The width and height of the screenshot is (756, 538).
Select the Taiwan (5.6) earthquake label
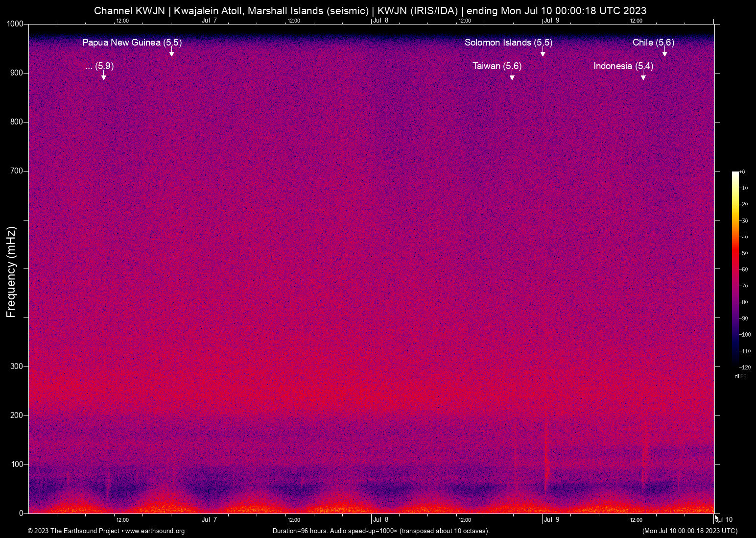click(497, 66)
